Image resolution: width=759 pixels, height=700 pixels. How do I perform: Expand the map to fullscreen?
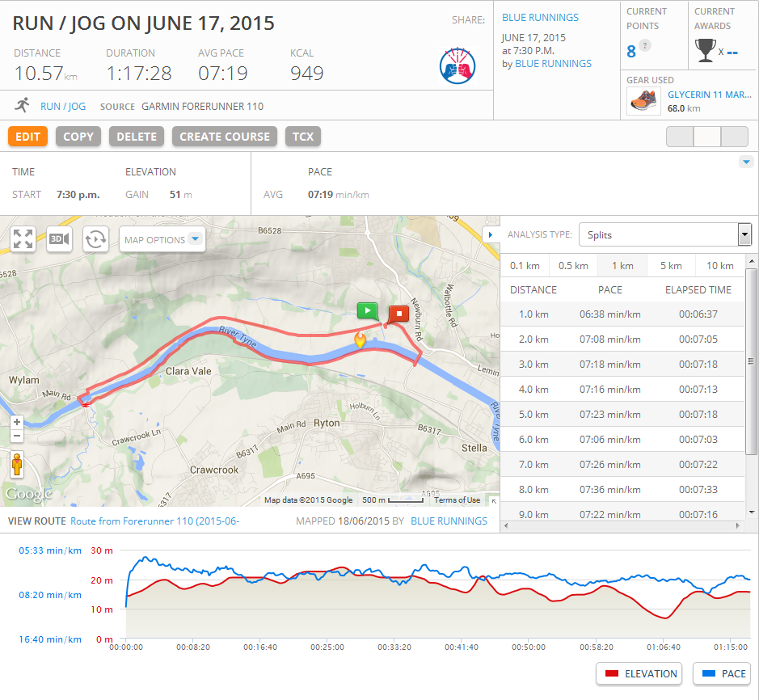[23, 239]
